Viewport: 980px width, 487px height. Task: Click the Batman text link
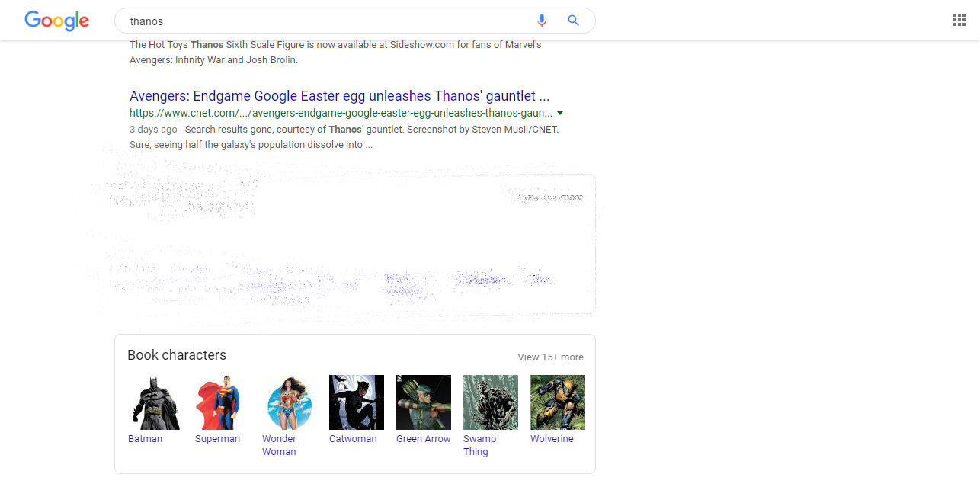click(x=145, y=439)
